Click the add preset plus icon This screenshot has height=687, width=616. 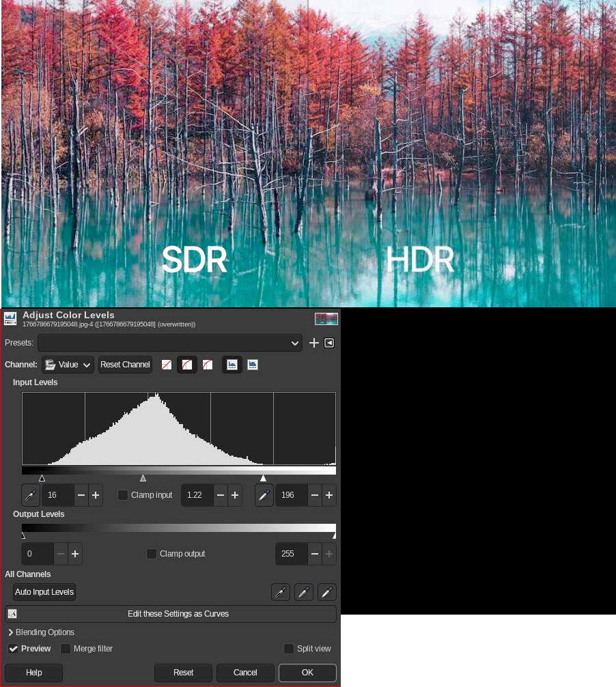coord(313,343)
